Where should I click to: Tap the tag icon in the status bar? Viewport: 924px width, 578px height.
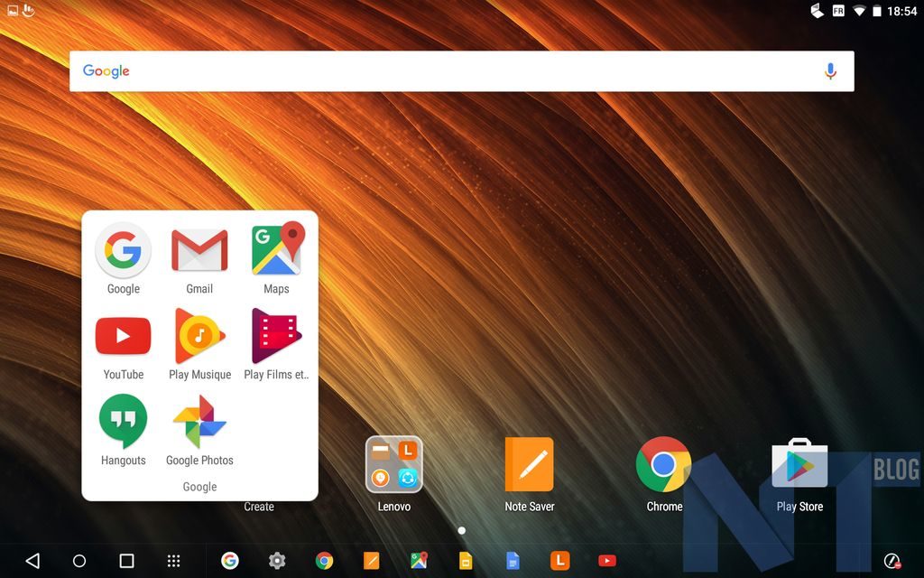pos(818,11)
